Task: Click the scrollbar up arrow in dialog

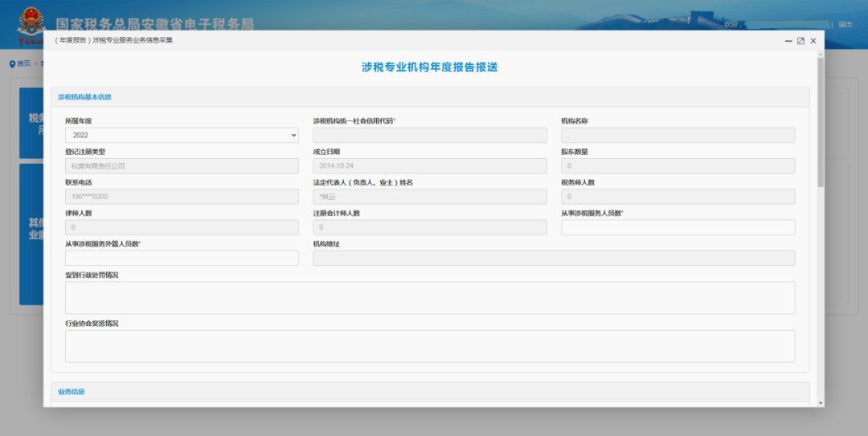Action: 820,54
